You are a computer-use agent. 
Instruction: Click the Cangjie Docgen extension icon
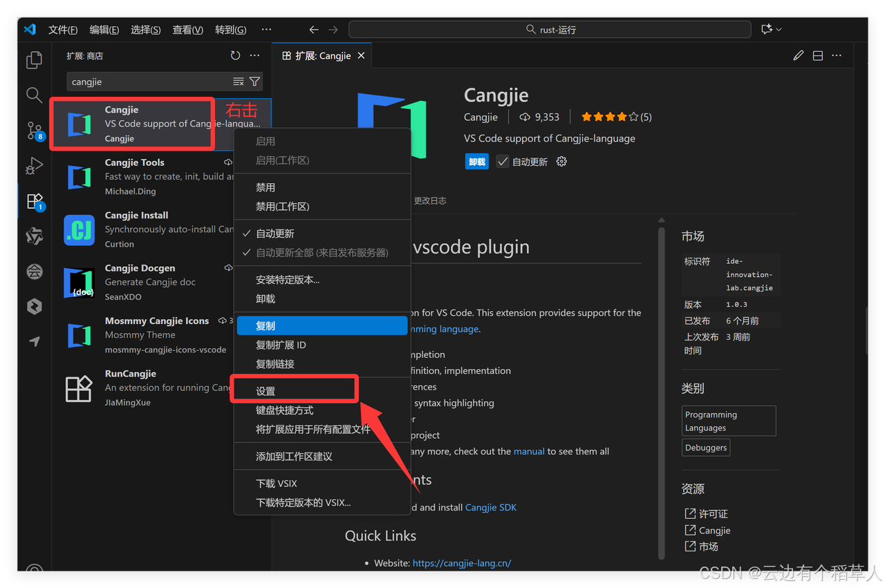(79, 283)
